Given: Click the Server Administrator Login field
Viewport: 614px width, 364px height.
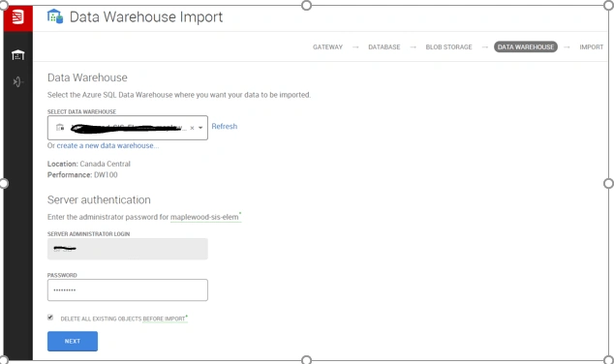Looking at the screenshot, I should 128,249.
